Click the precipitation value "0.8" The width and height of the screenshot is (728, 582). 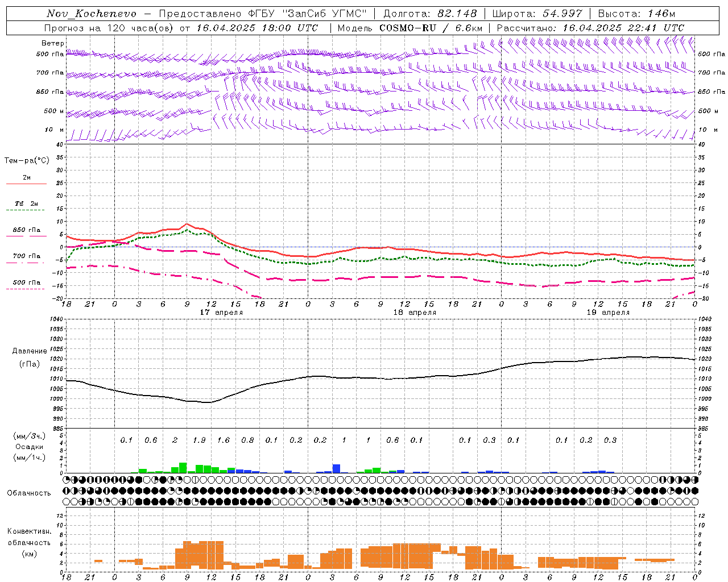[x=247, y=440]
